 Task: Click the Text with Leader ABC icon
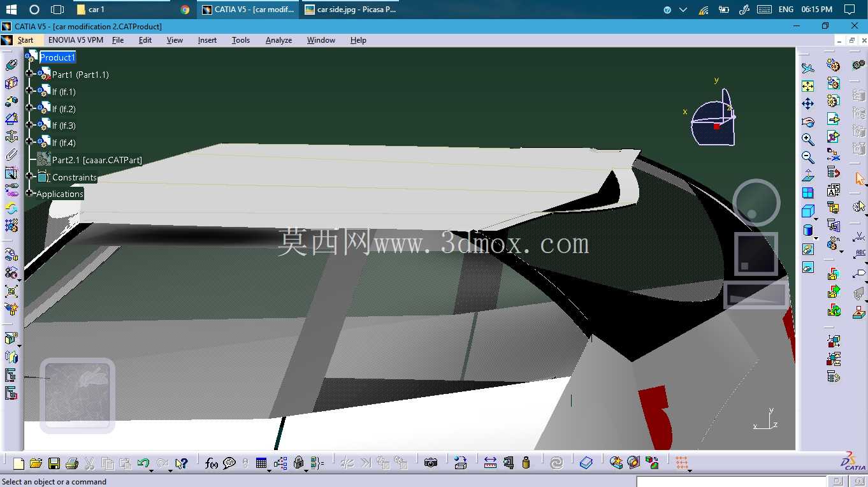[x=859, y=255]
